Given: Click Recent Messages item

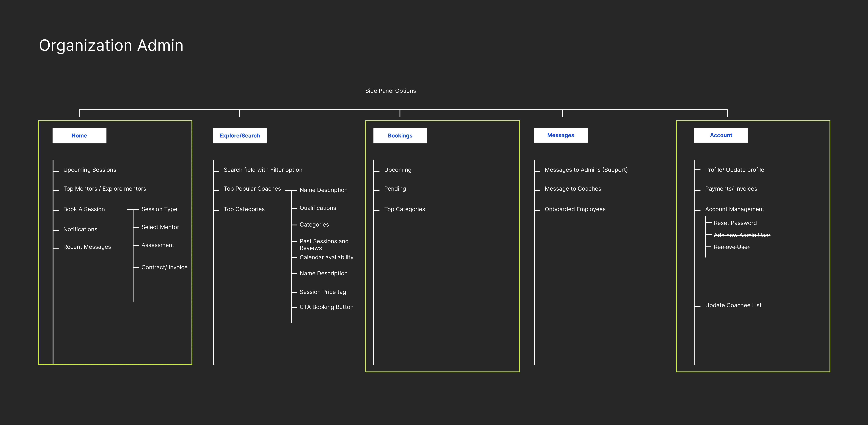Looking at the screenshot, I should [87, 247].
